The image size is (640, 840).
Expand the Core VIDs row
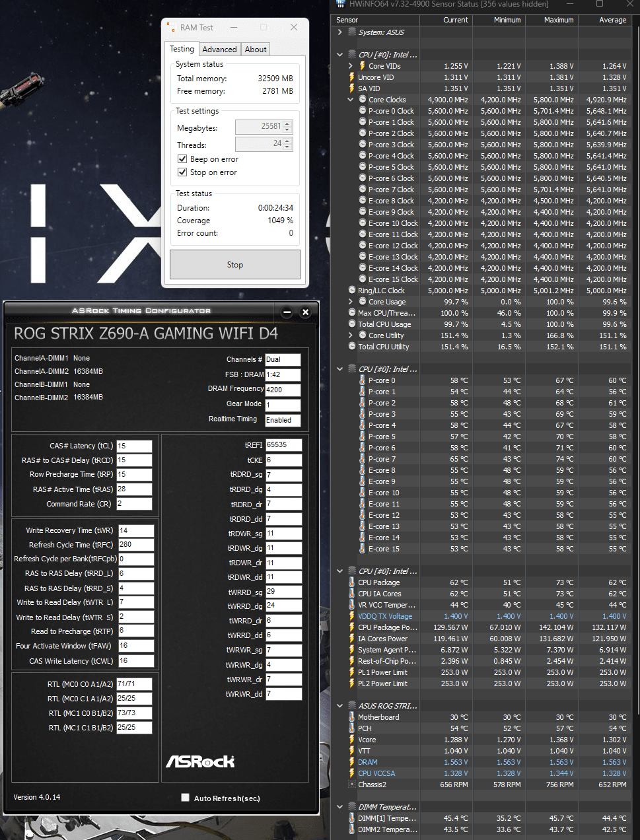pyautogui.click(x=350, y=66)
